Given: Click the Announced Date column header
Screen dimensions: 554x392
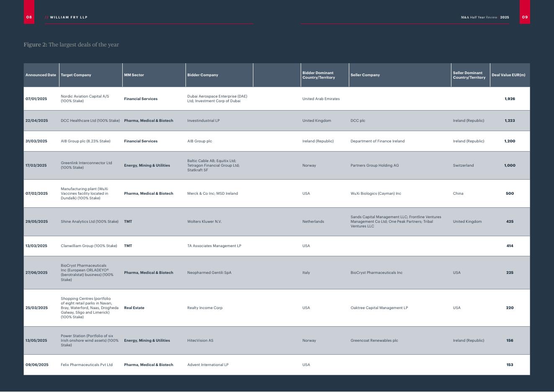Looking at the screenshot, I should [41, 75].
